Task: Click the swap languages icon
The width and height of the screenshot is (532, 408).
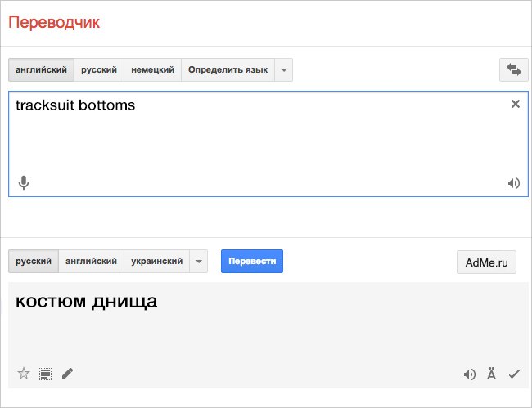Action: click(x=514, y=70)
